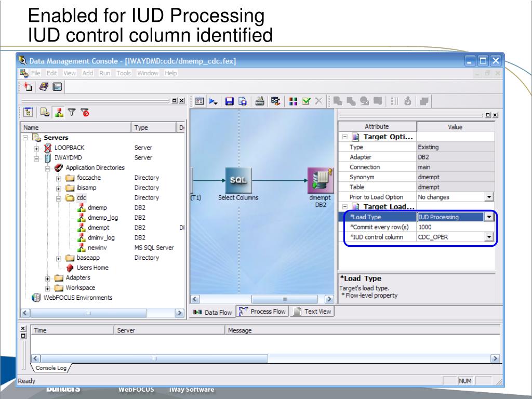
Task: Save the flow with the floppy disk icon
Action: [x=229, y=101]
